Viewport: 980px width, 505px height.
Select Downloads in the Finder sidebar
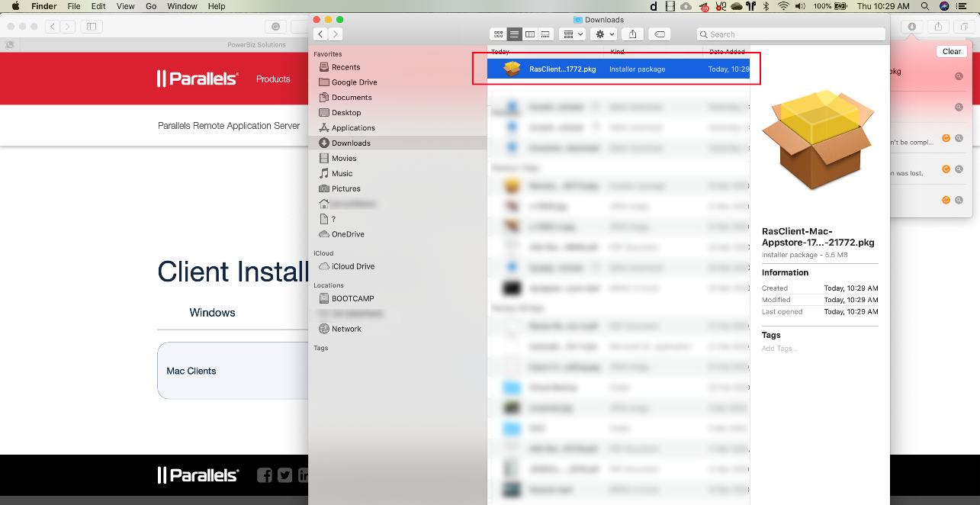coord(397,143)
